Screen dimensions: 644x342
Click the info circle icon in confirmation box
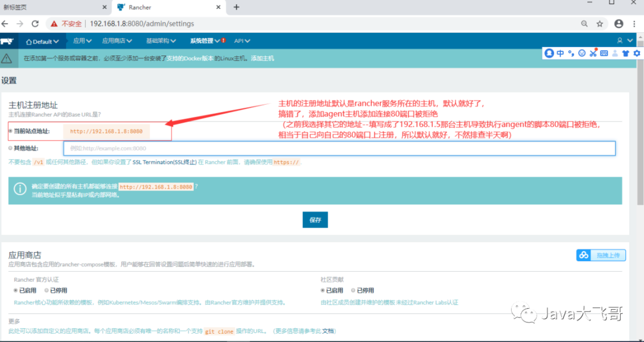point(20,188)
